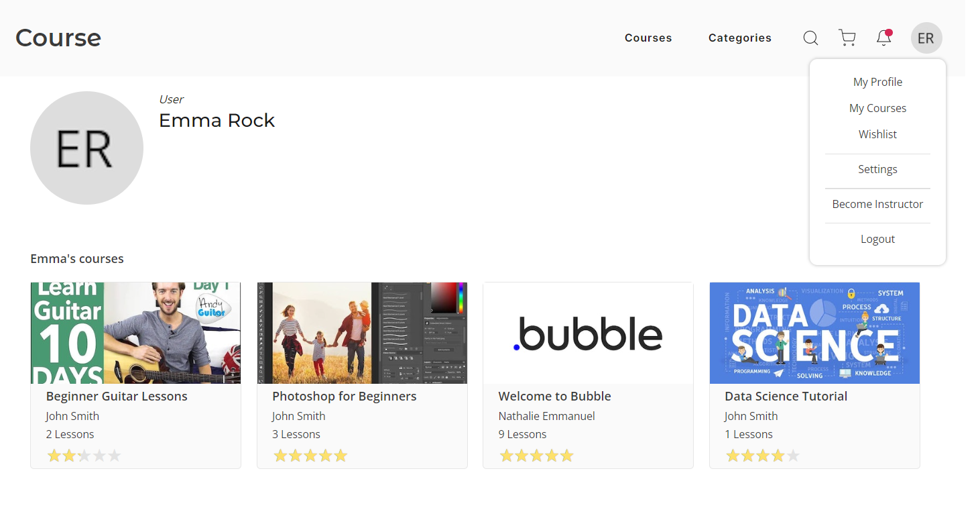Click the Welcome to Bubble title
This screenshot has height=522, width=980.
(x=555, y=397)
